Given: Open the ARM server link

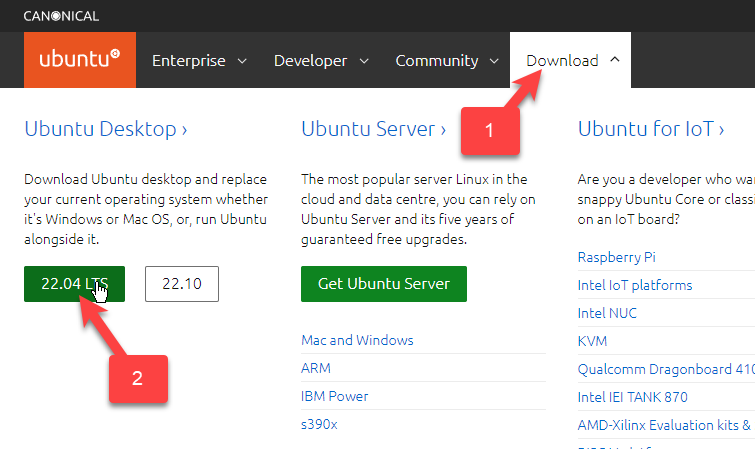Looking at the screenshot, I should [x=316, y=368].
